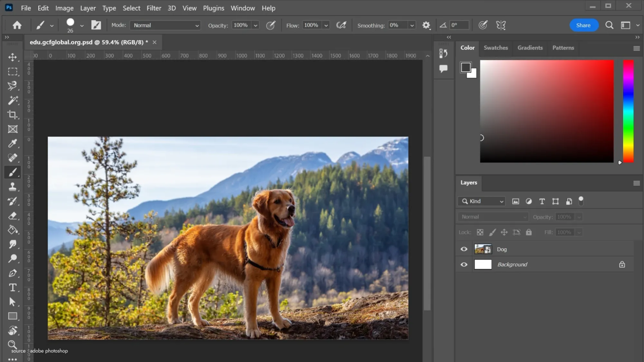Click the foreground color swatch
This screenshot has width=644, height=362.
coord(465,67)
